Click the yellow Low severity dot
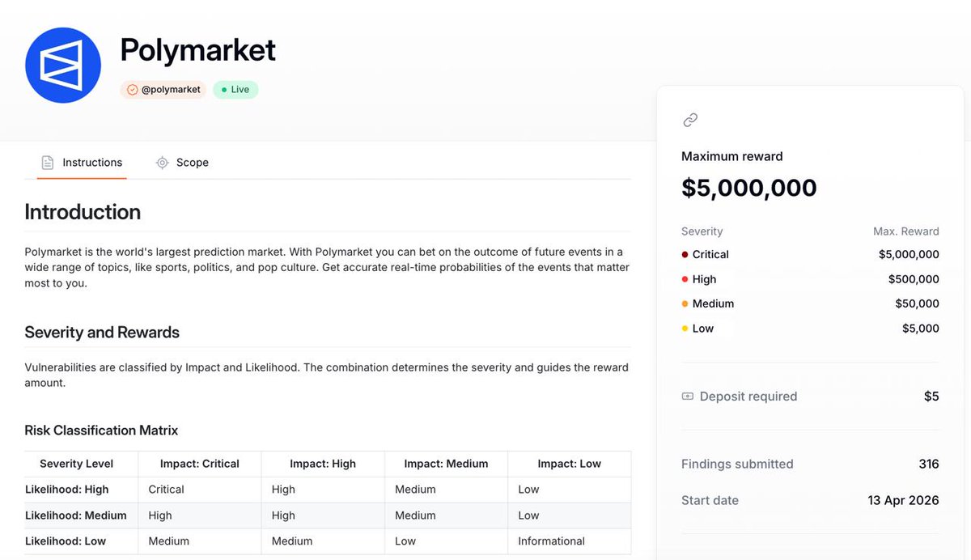 685,329
